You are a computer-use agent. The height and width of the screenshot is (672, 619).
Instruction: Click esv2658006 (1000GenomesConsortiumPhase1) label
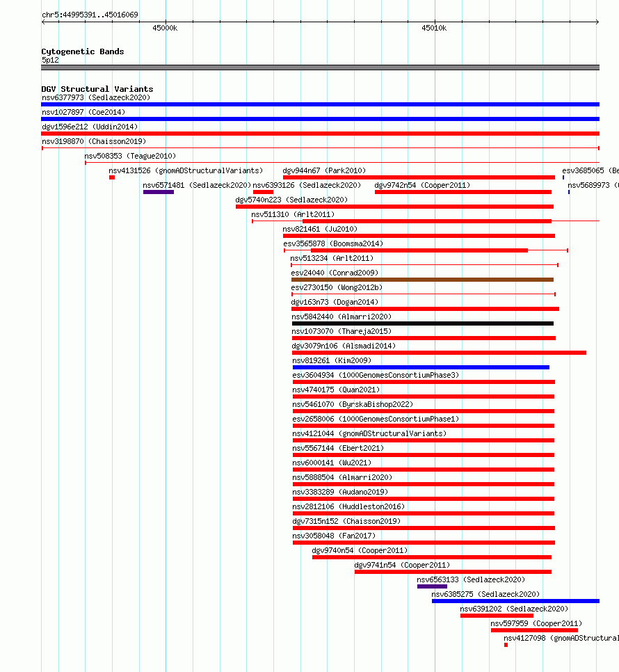click(376, 418)
